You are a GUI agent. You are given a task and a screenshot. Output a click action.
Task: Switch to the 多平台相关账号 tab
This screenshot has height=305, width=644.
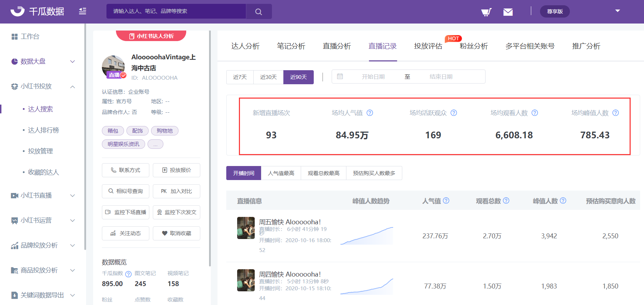pos(530,46)
